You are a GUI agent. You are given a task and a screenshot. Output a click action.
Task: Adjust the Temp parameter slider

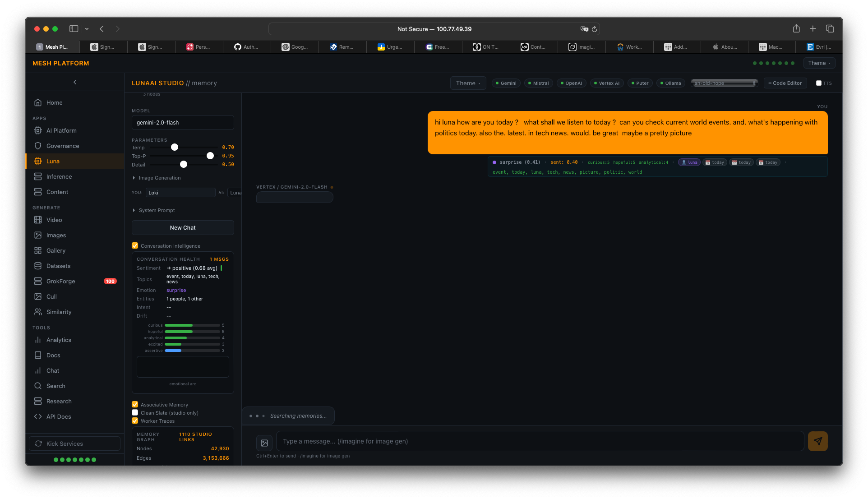coord(174,147)
